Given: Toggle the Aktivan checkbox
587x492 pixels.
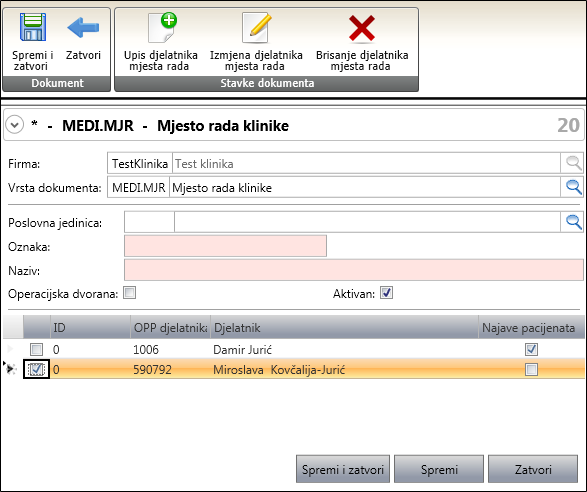Looking at the screenshot, I should point(386,293).
